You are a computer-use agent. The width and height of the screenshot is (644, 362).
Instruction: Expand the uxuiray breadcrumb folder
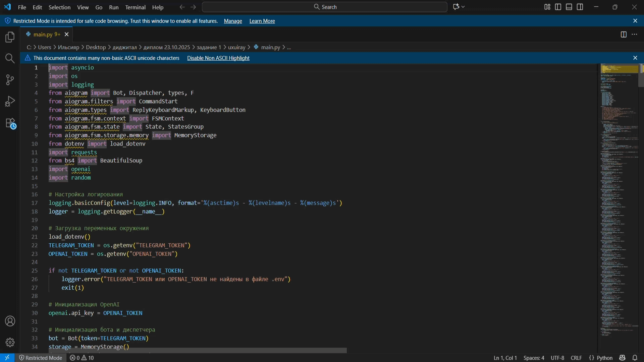pyautogui.click(x=237, y=47)
